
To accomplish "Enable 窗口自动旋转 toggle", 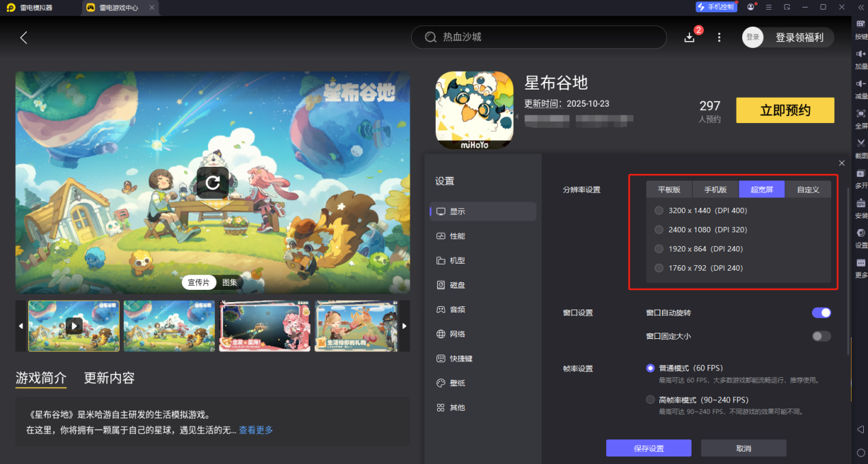I will [820, 312].
